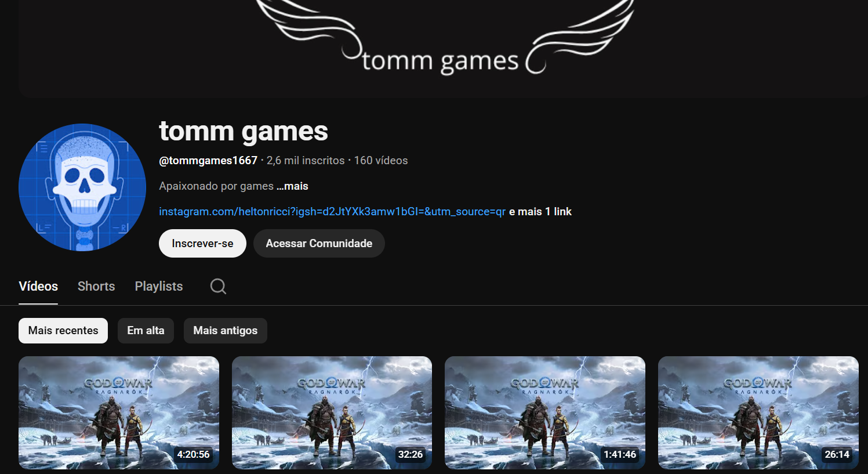
Task: Search within the tomm games channel
Action: click(218, 286)
